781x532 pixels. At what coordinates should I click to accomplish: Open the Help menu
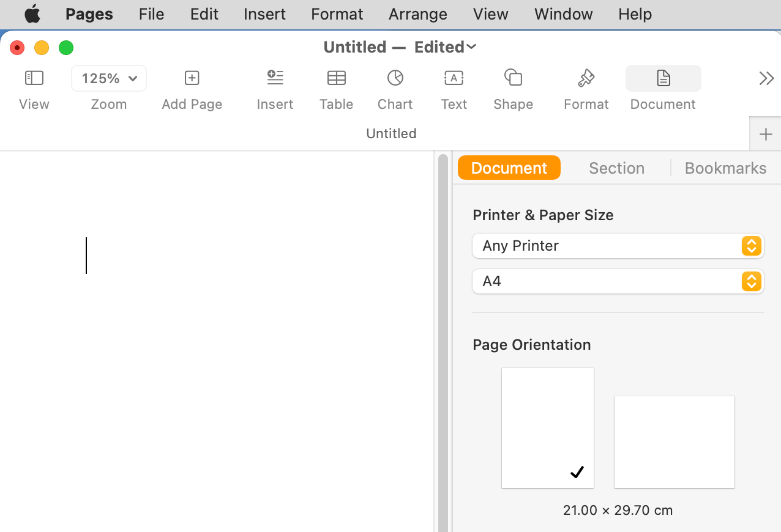point(635,14)
